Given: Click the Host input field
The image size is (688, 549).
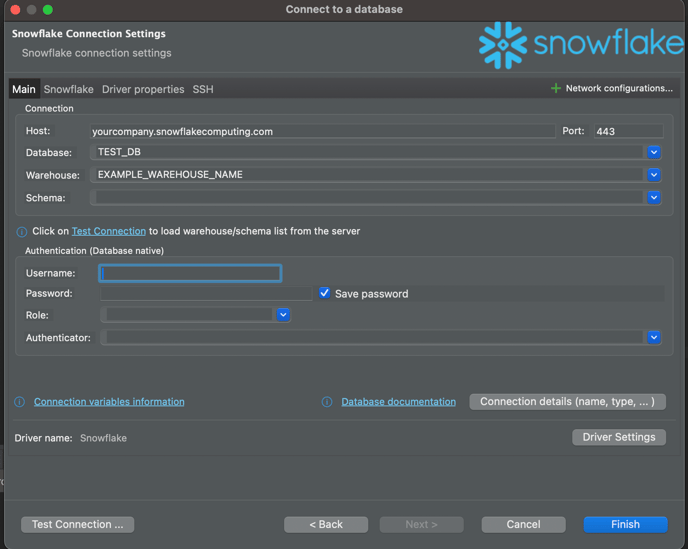Looking at the screenshot, I should (322, 131).
